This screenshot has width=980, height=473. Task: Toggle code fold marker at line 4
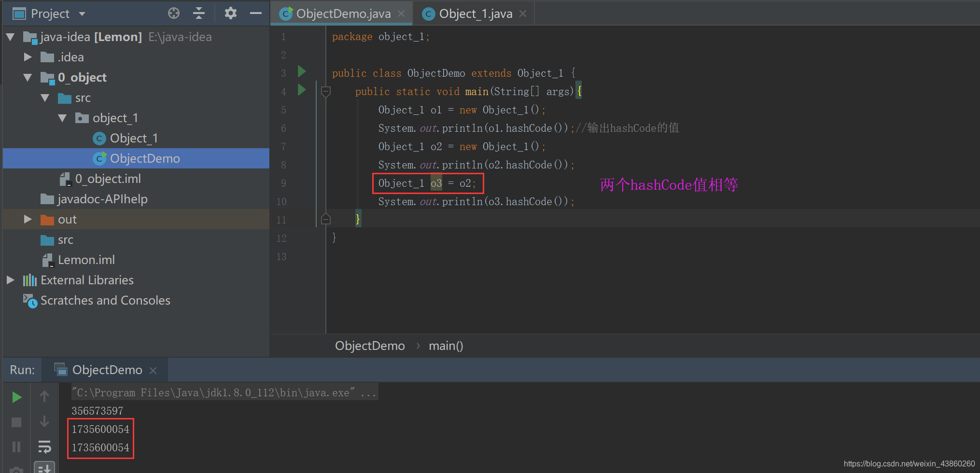click(326, 91)
